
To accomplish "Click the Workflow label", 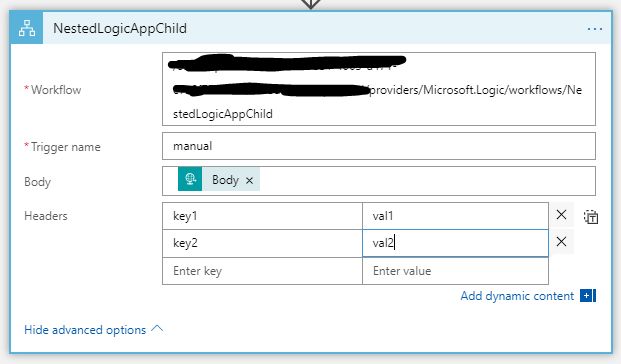I will click(56, 90).
